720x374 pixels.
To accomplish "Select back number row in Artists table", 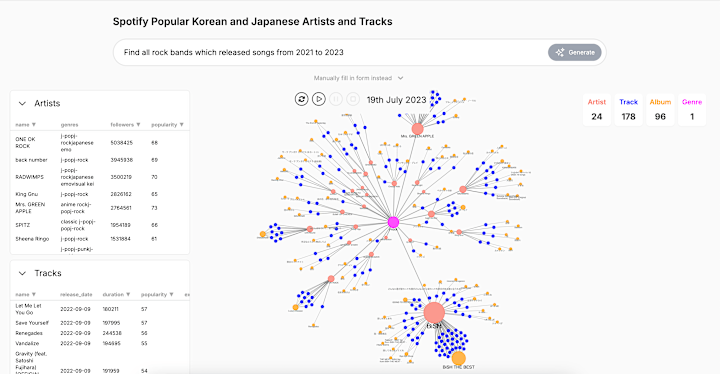I will tap(100, 160).
